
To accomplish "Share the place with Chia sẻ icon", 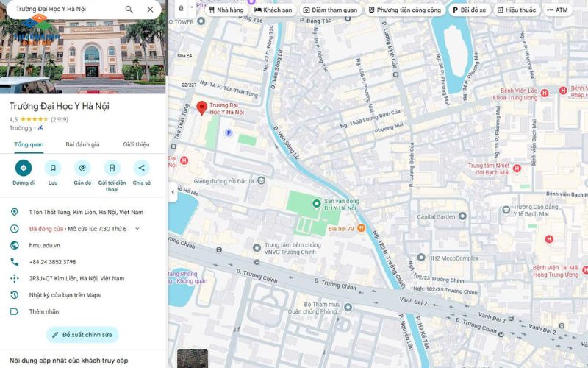I will click(141, 169).
